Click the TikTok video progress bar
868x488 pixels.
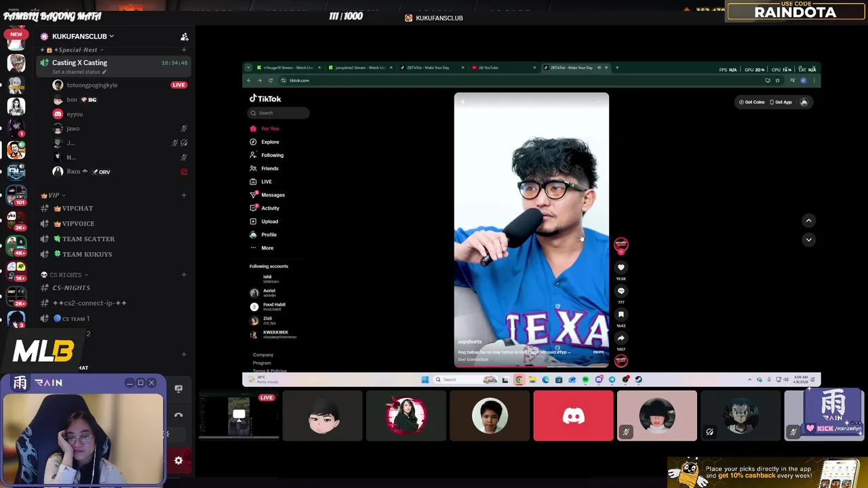531,366
